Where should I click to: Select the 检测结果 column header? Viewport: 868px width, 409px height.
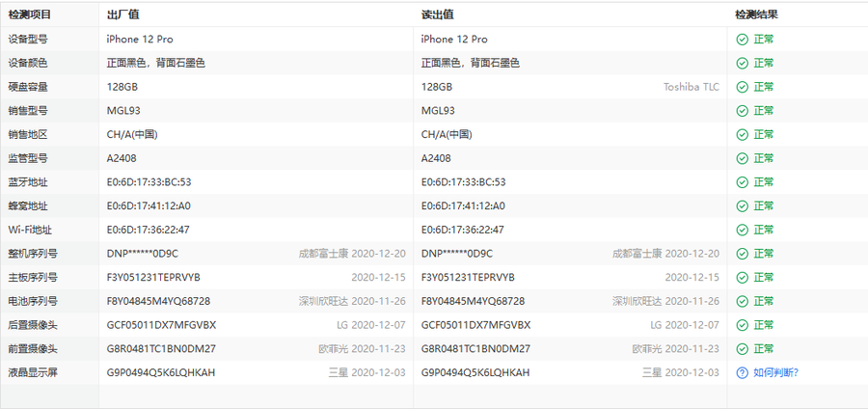click(x=756, y=14)
